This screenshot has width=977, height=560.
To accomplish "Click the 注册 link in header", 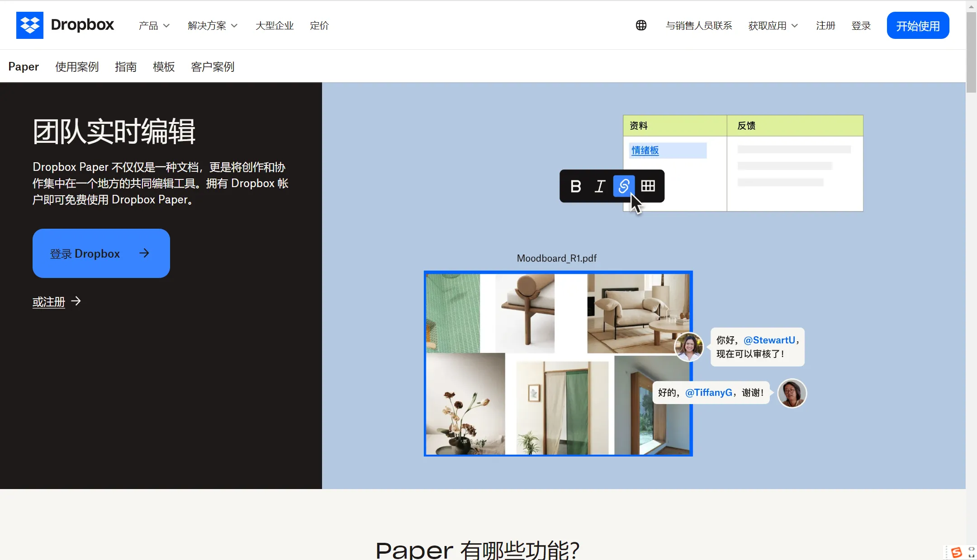I will [825, 26].
